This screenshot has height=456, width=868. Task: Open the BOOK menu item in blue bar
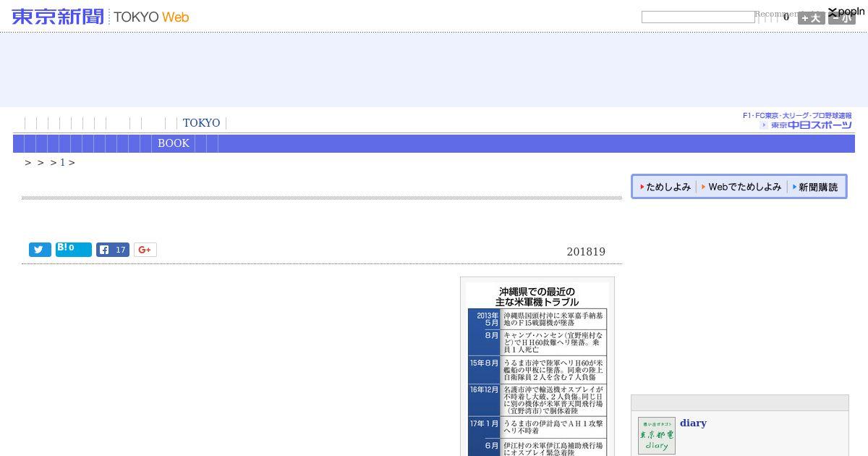click(174, 143)
